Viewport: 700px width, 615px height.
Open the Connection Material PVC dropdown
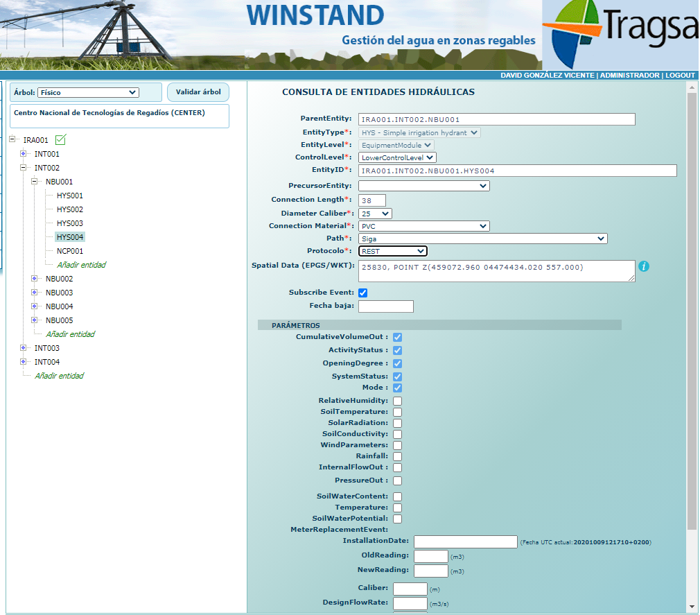point(424,226)
